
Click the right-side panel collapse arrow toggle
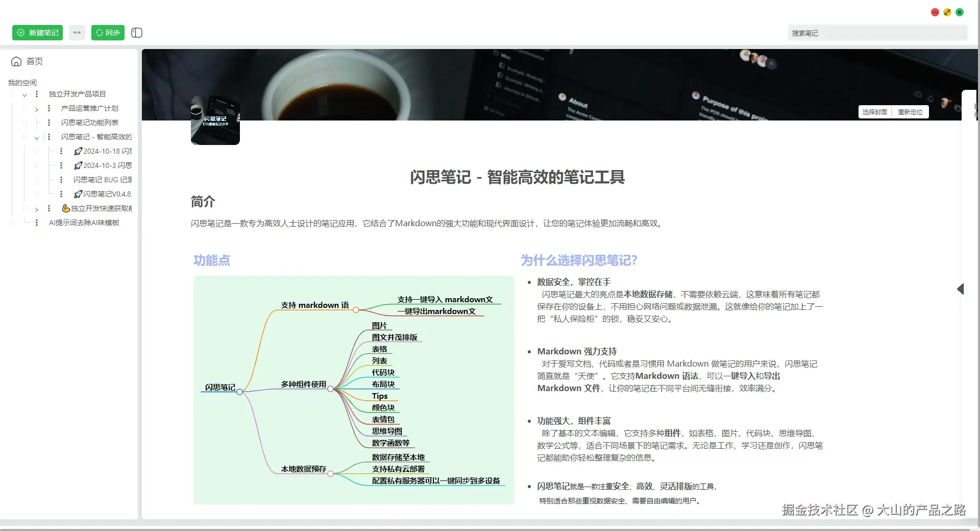tap(961, 289)
